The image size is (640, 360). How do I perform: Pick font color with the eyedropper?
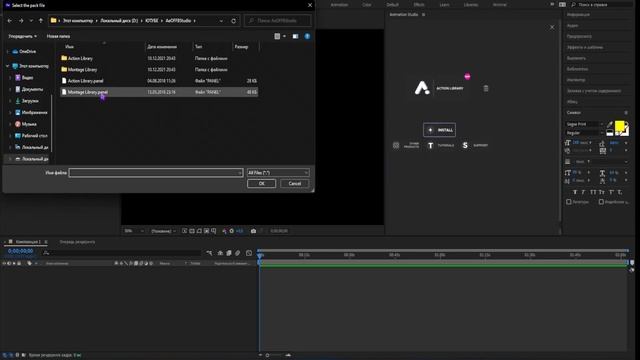click(x=609, y=124)
